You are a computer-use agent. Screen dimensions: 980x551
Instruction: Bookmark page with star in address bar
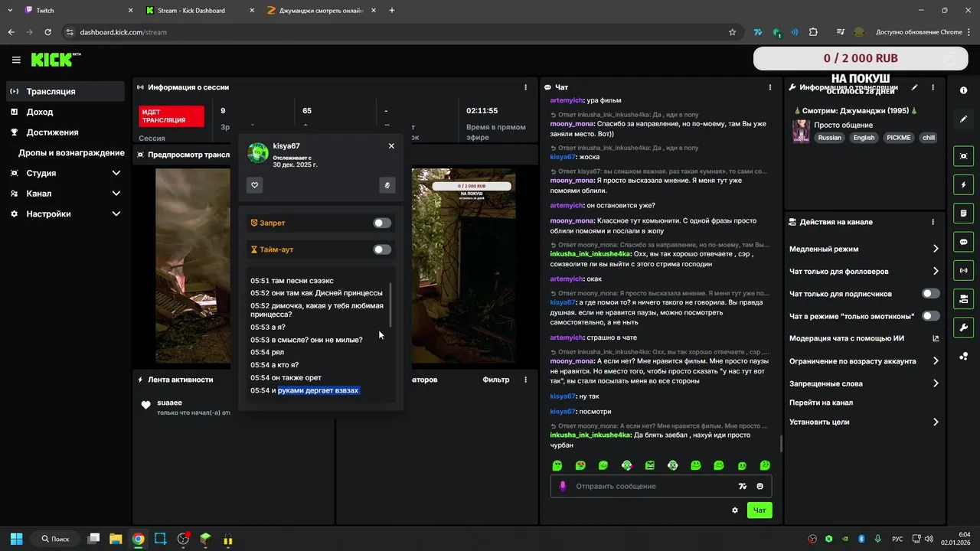(x=732, y=32)
